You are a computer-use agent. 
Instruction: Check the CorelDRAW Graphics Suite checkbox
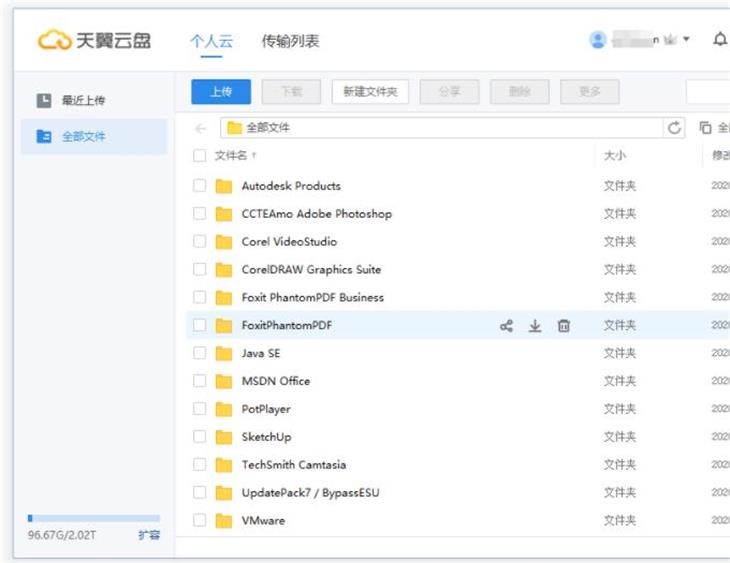199,270
